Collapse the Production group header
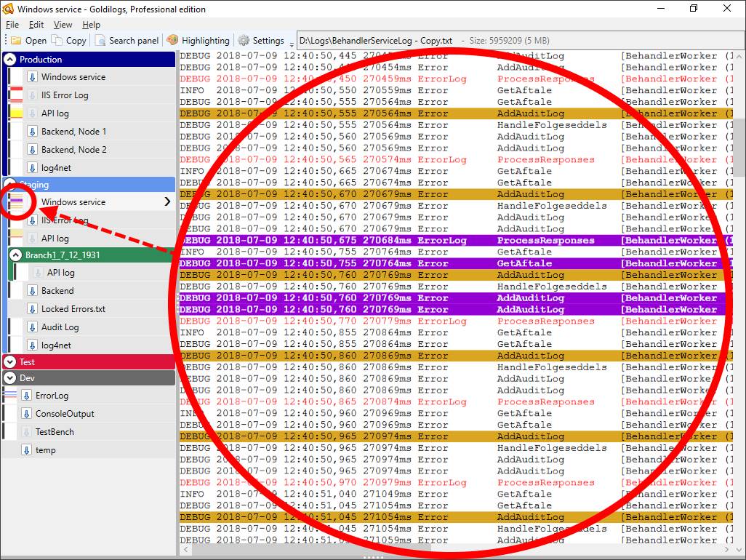The width and height of the screenshot is (746, 560). [9, 59]
